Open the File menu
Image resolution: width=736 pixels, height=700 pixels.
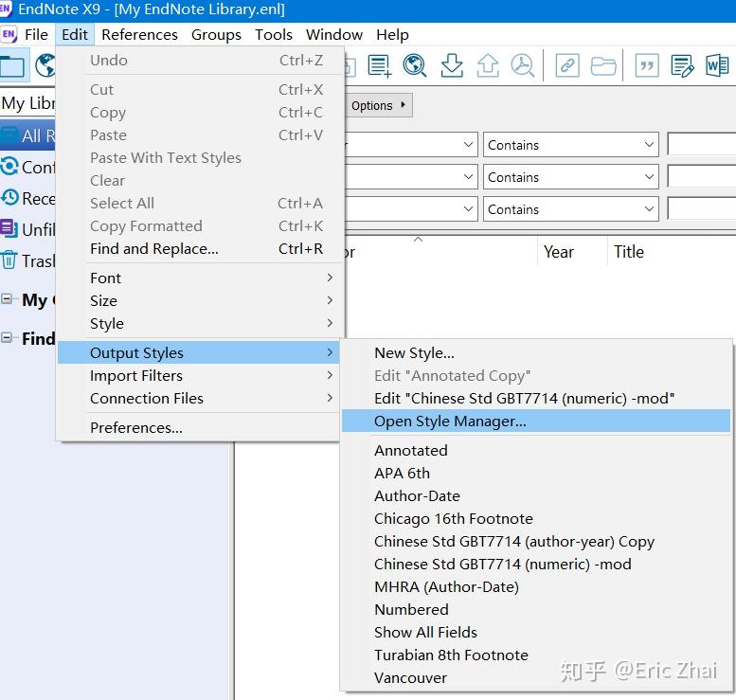pos(36,34)
